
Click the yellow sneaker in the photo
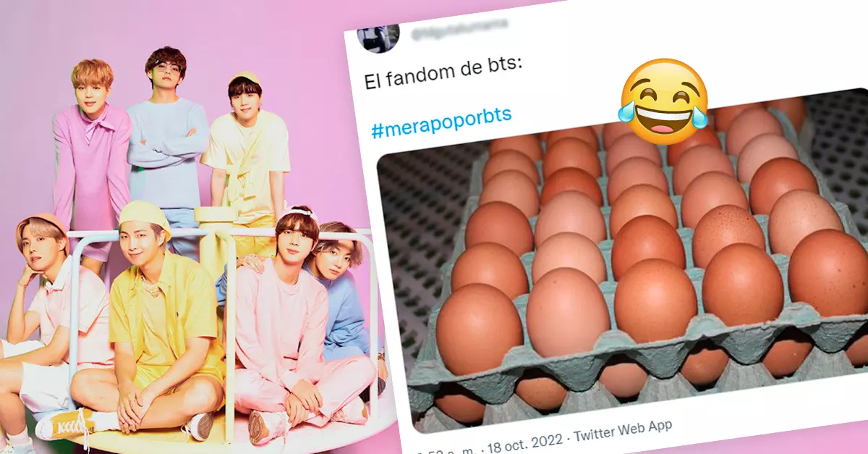click(x=67, y=424)
